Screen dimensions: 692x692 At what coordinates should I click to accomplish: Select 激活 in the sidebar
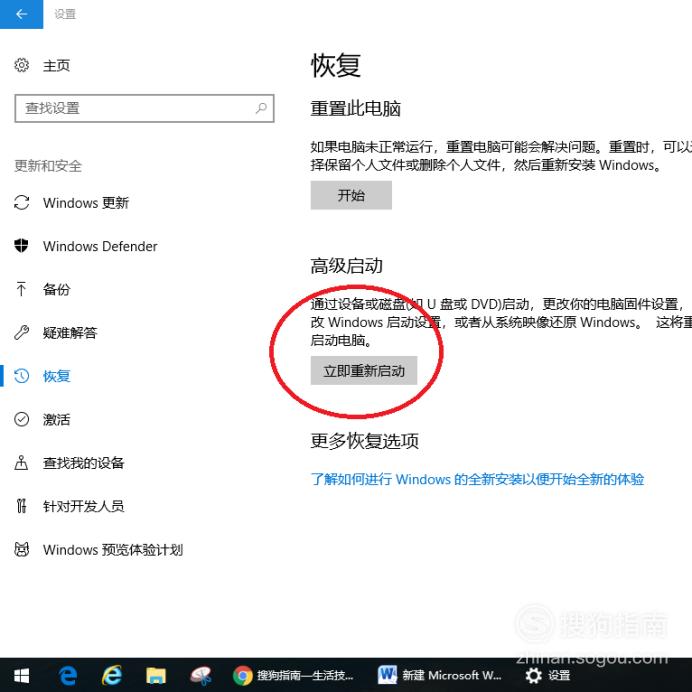click(56, 419)
